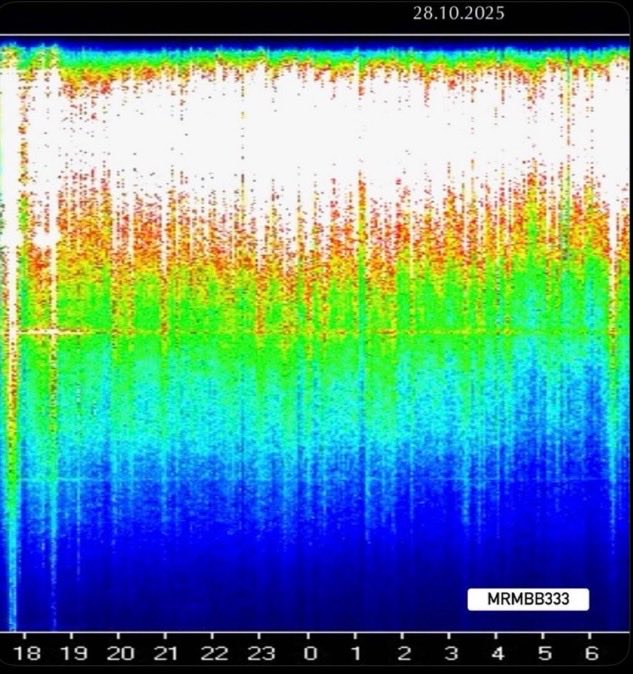Select hour 19 on time axis
This screenshot has width=633, height=674.
tap(74, 653)
